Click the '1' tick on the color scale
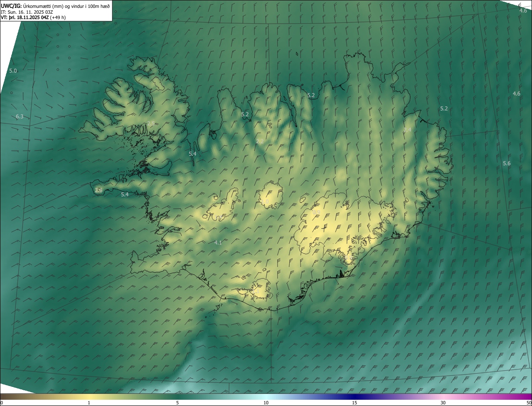The width and height of the screenshot is (532, 406). (x=89, y=403)
